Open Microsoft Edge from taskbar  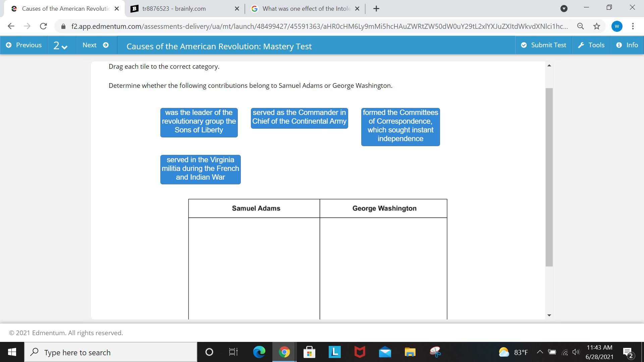pyautogui.click(x=259, y=352)
